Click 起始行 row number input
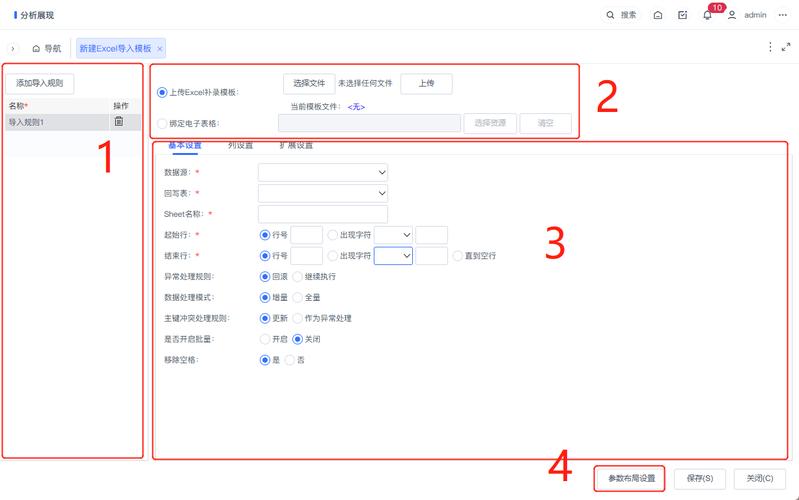The image size is (799, 500). [x=306, y=235]
